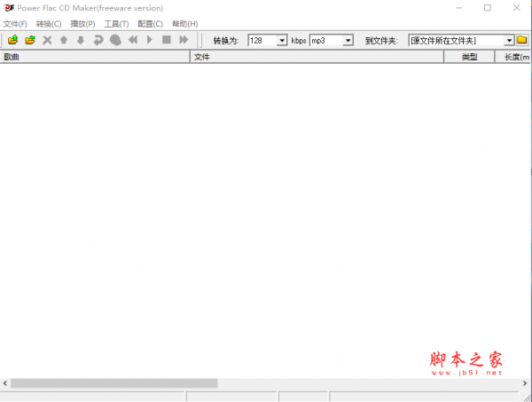Click the convert curved-arrow icon
Screen dimensions: 532x402
tap(98, 41)
